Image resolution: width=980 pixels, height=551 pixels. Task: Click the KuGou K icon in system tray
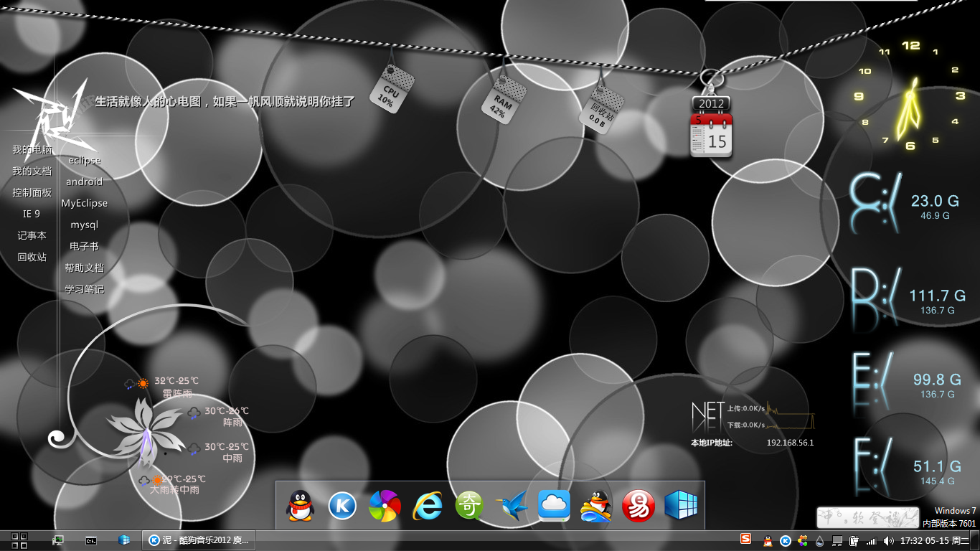coord(786,541)
